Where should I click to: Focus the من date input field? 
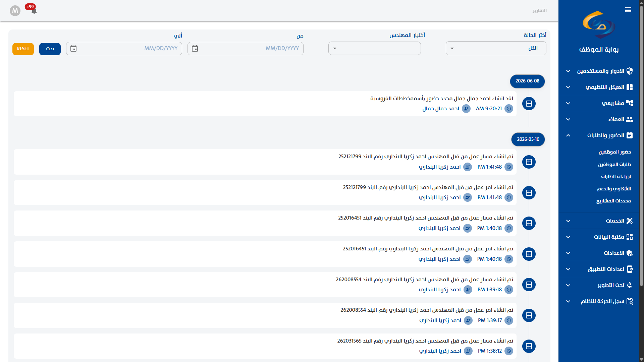pos(246,49)
